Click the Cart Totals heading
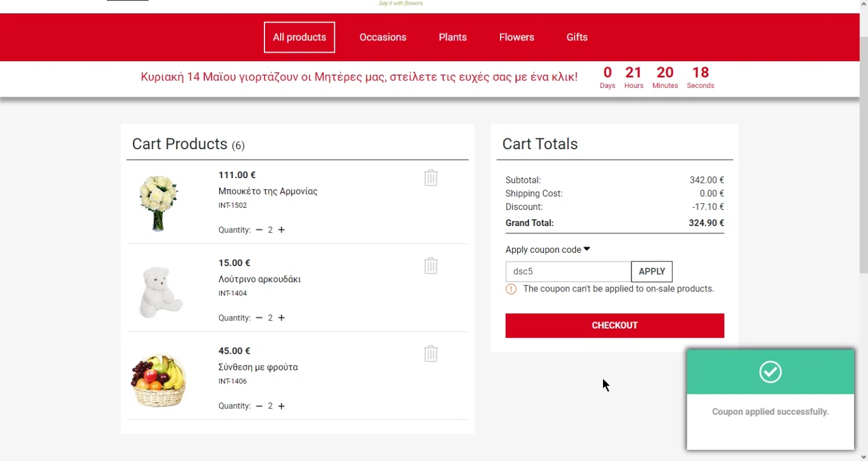The image size is (868, 461). tap(540, 144)
